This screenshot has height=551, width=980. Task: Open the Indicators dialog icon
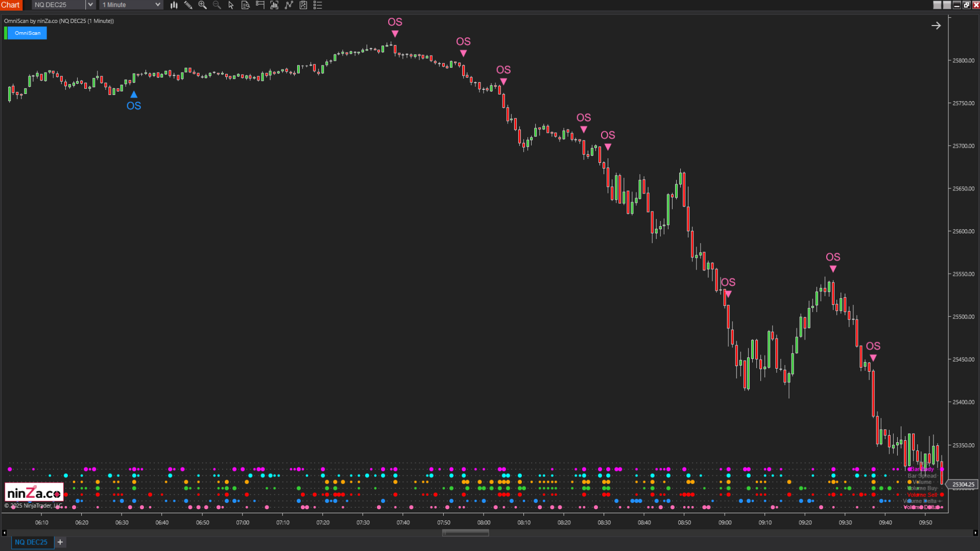(274, 5)
